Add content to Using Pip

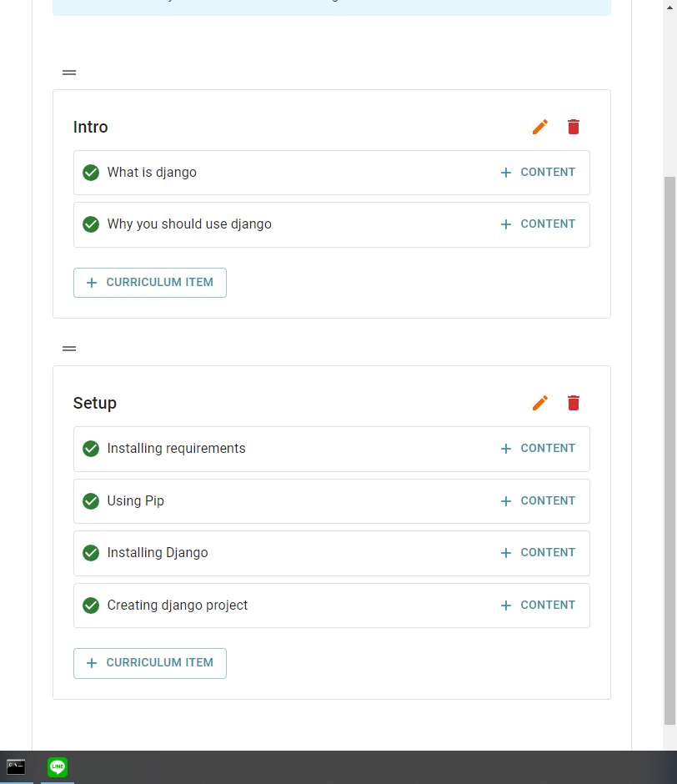[538, 501]
